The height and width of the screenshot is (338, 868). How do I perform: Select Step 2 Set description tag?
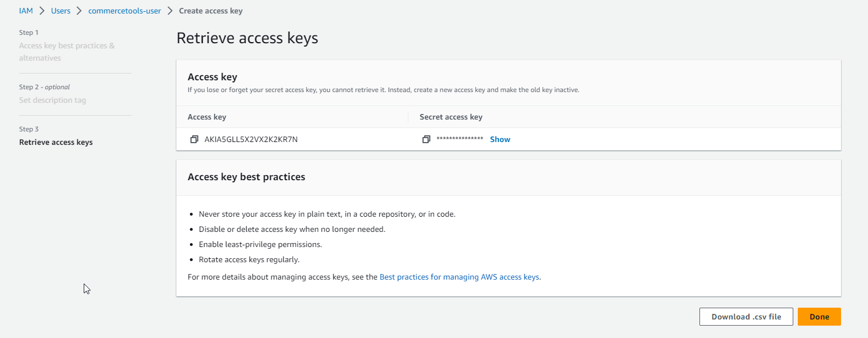[53, 100]
